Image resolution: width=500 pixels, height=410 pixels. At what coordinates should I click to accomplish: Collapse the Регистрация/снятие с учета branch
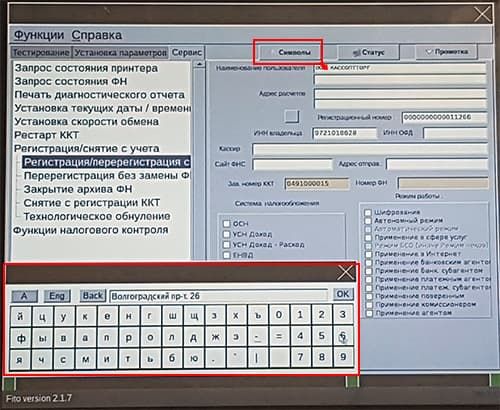87,148
